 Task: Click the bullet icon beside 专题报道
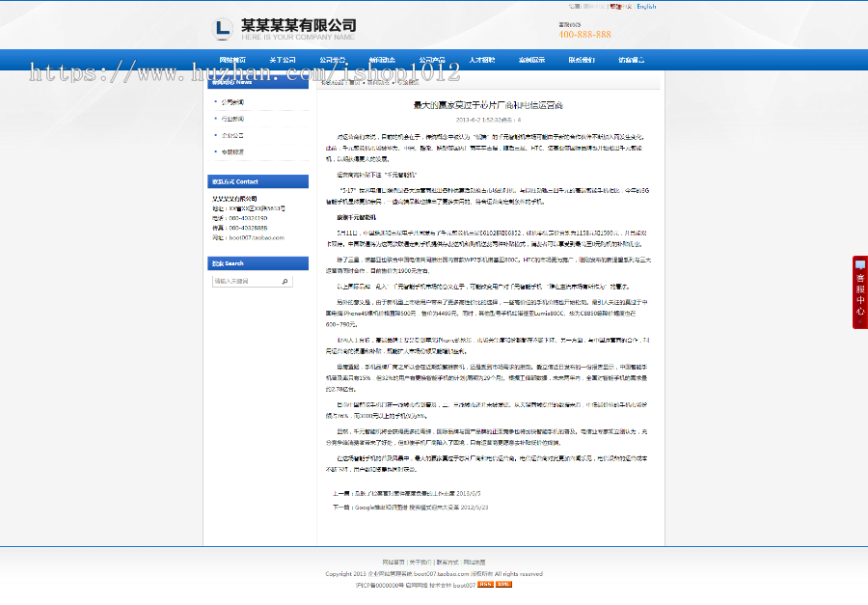[215, 152]
